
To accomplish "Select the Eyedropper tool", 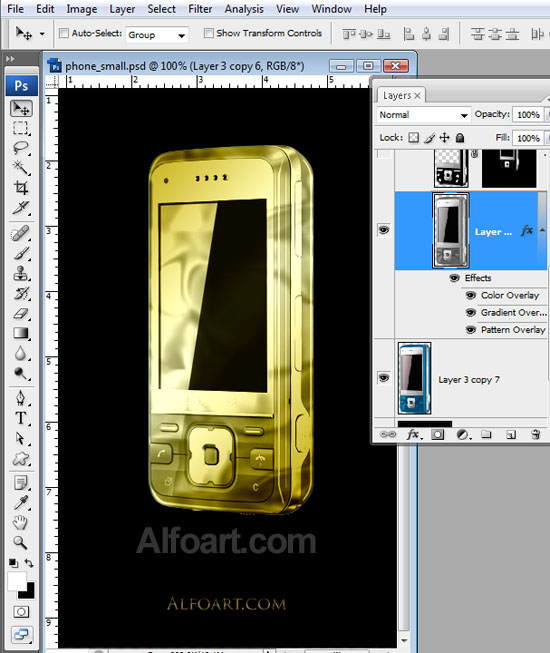I will 21,503.
